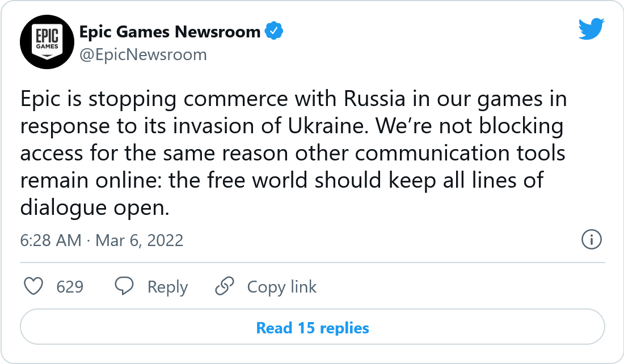Screen dimensions: 624x364
Task: Click the reply speech bubble icon
Action: [x=124, y=286]
